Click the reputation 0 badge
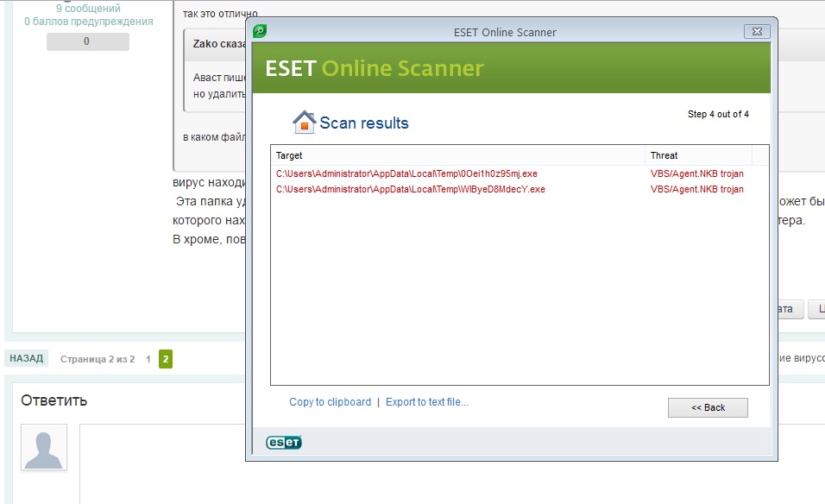This screenshot has height=504, width=825. tap(88, 41)
